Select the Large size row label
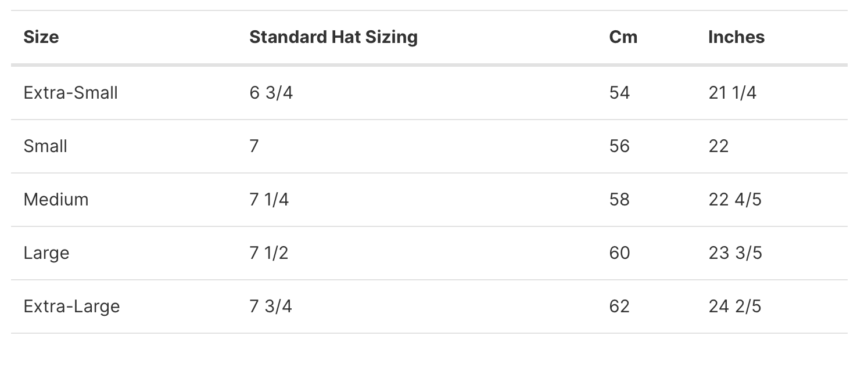The image size is (868, 368). point(46,253)
